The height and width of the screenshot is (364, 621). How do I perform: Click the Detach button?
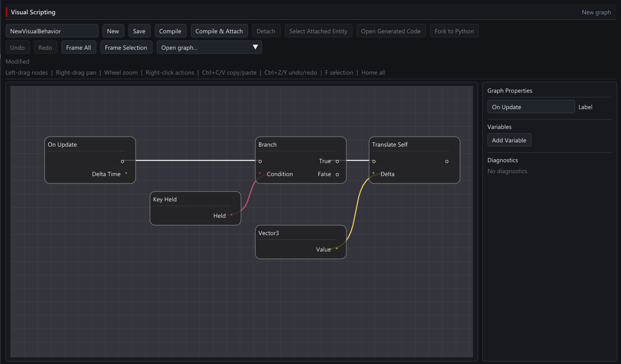click(266, 31)
